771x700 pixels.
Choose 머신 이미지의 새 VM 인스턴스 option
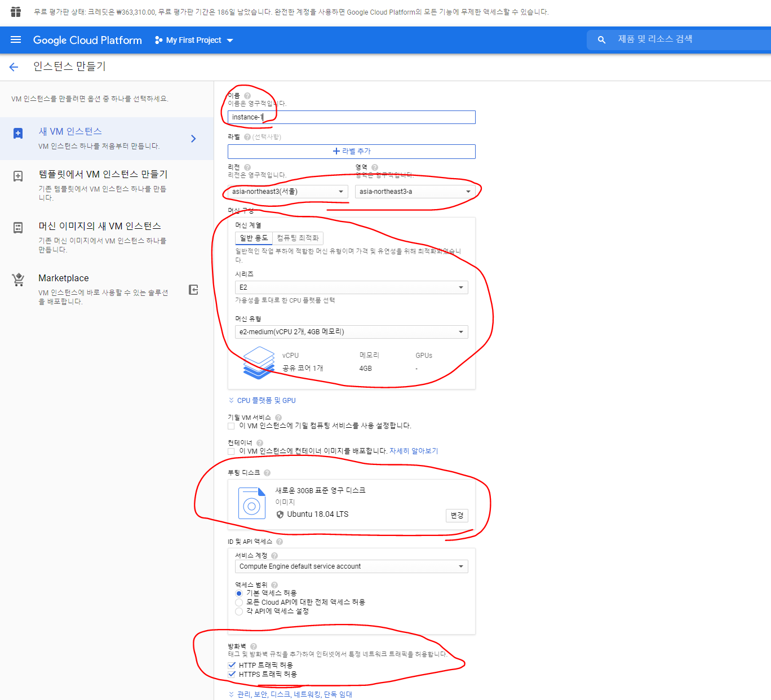pyautogui.click(x=107, y=237)
